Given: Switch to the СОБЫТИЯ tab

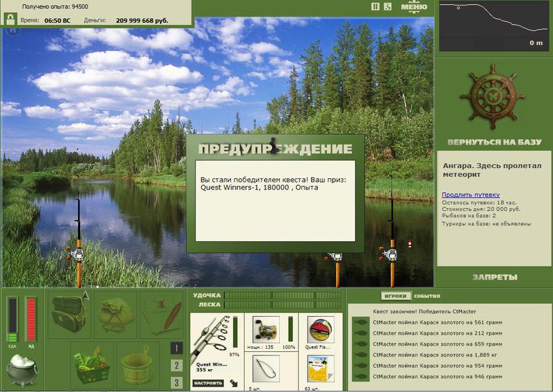Looking at the screenshot, I should click(x=427, y=296).
